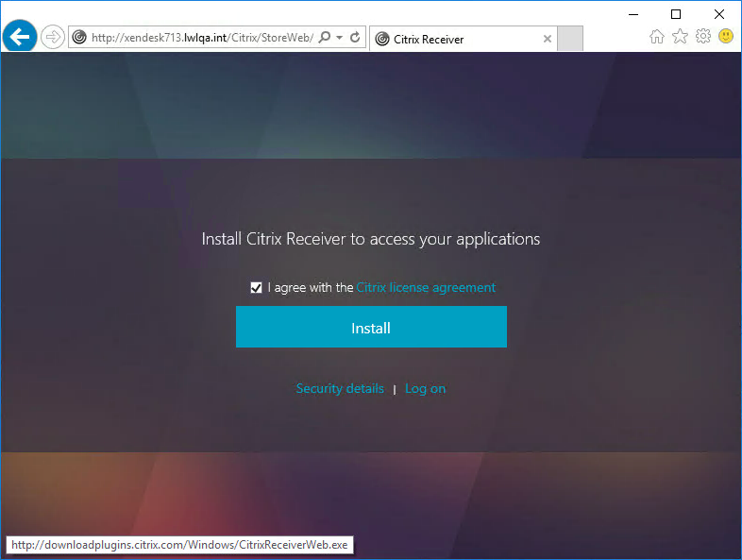Image resolution: width=742 pixels, height=560 pixels.
Task: Close the Citrix Receiver tab
Action: [x=548, y=39]
